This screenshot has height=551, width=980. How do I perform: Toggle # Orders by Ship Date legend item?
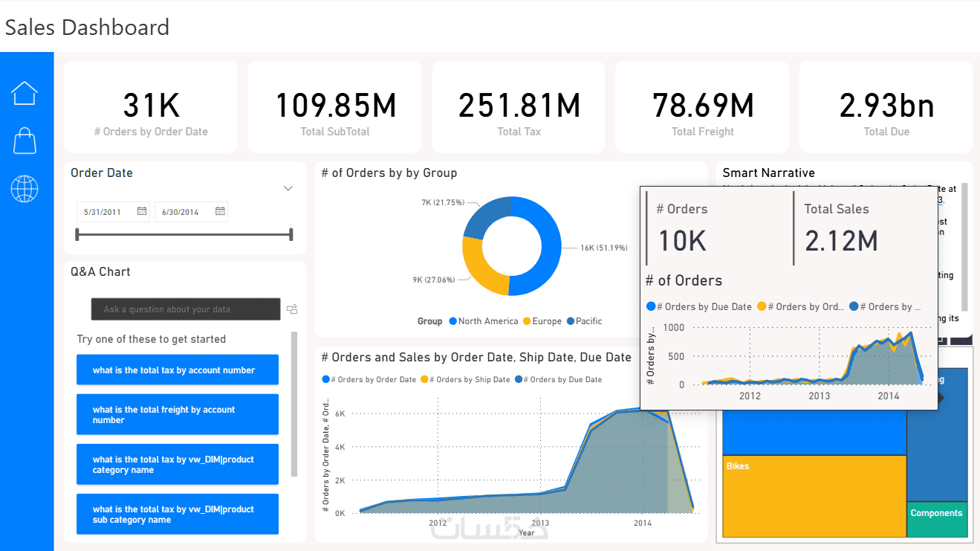click(x=465, y=379)
